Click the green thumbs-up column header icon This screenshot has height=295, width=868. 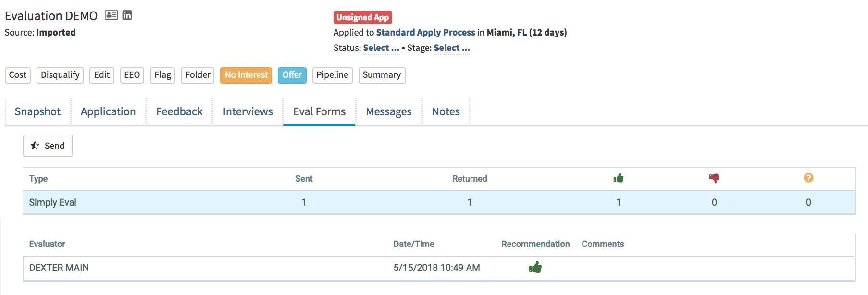618,178
